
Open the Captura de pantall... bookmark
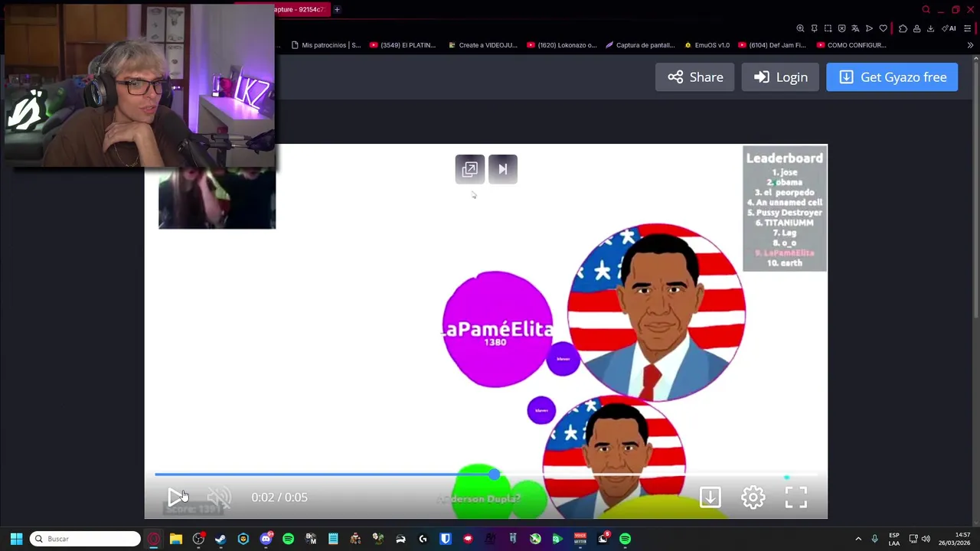click(640, 45)
